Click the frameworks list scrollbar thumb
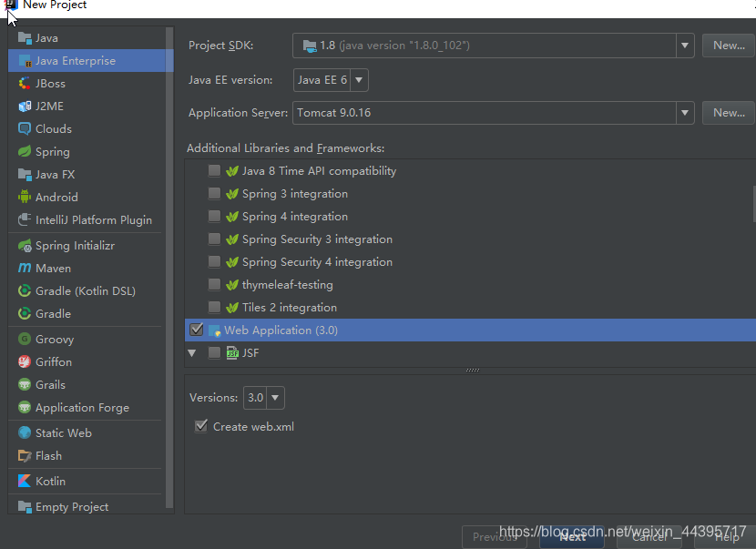 pyautogui.click(x=754, y=204)
